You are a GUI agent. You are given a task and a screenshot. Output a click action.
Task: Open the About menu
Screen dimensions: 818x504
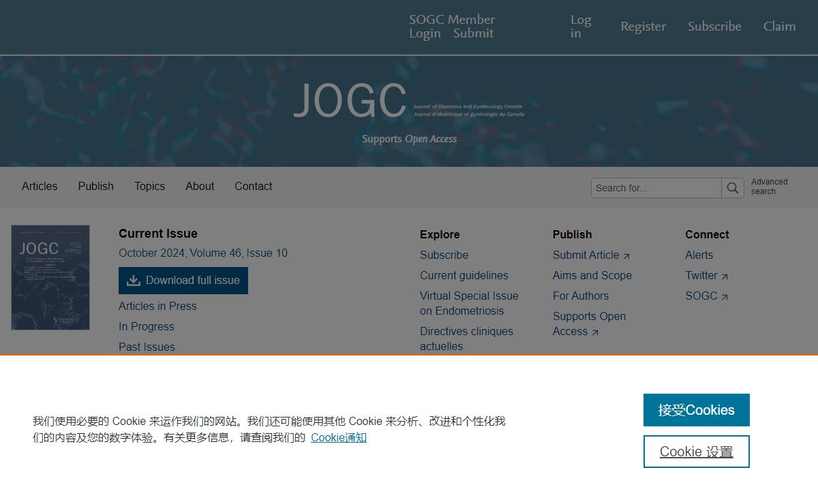(200, 186)
